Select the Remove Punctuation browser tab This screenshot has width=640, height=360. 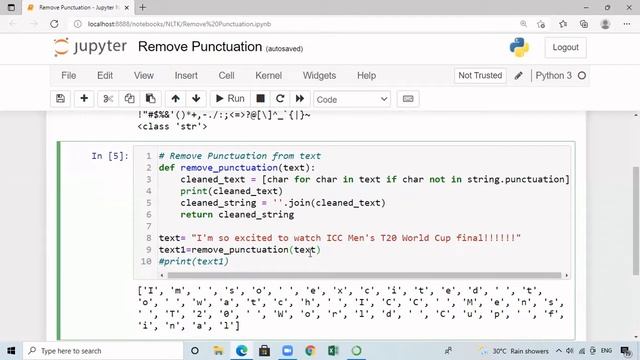(x=78, y=7)
